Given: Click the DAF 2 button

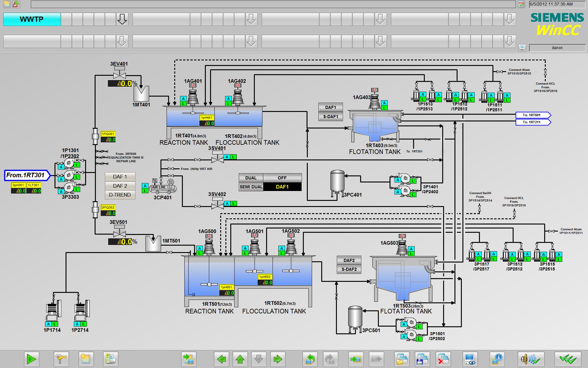Looking at the screenshot, I should 120,186.
